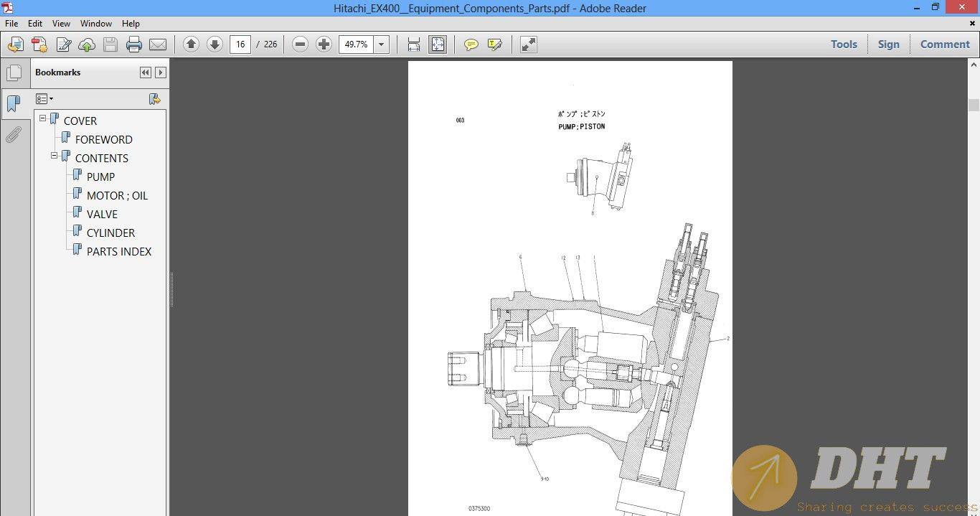The width and height of the screenshot is (980, 516).
Task: Click the zoom percentage field 49.7%
Action: click(x=357, y=44)
